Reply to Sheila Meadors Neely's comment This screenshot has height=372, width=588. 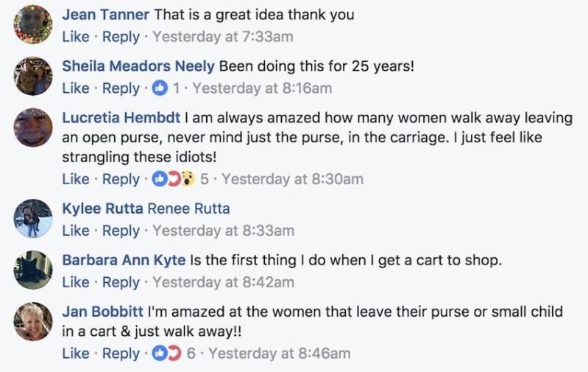point(121,88)
